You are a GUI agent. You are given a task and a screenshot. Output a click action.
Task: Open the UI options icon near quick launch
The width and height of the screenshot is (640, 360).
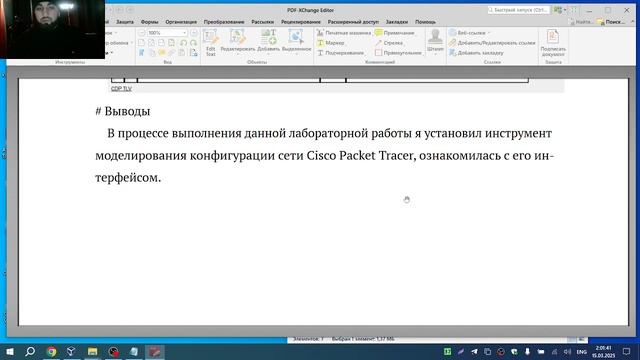pyautogui.click(x=558, y=10)
